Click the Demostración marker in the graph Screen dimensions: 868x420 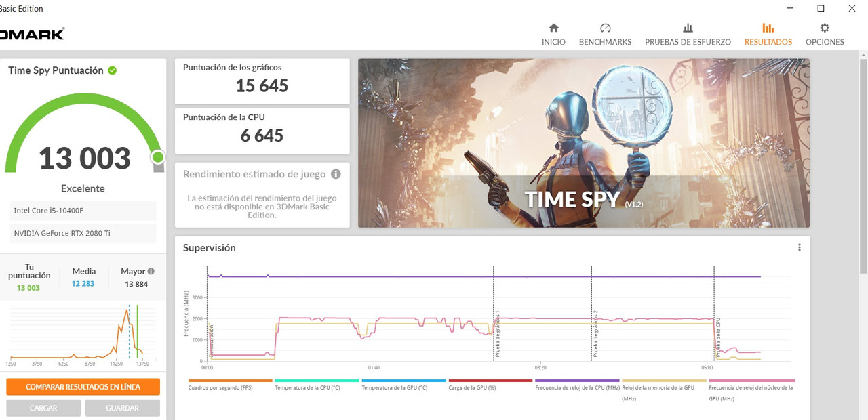pos(211,341)
